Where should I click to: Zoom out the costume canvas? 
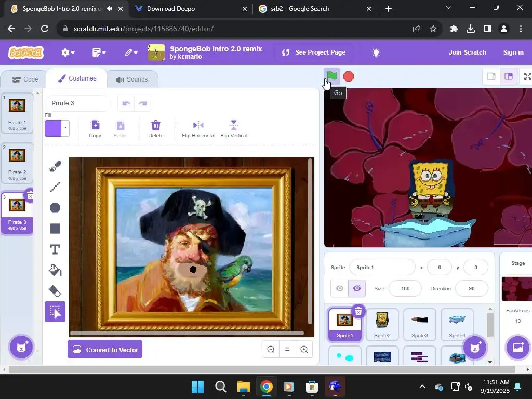pos(271,350)
